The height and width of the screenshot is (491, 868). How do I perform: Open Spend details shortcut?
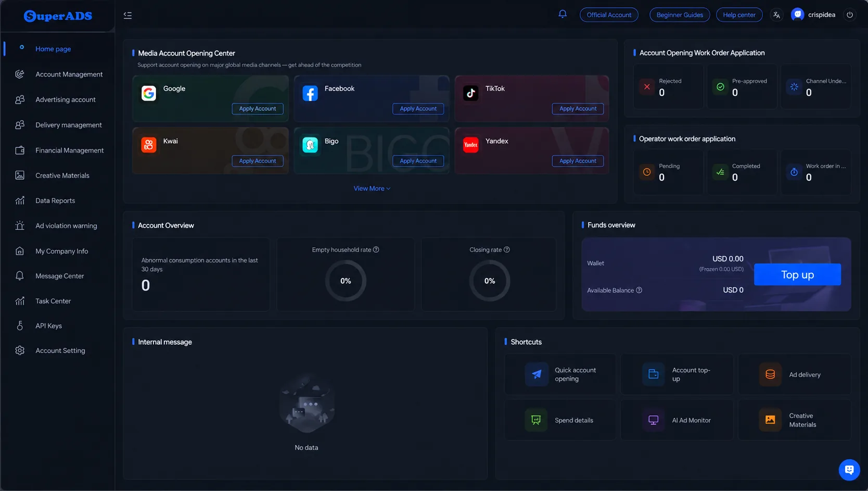point(560,420)
